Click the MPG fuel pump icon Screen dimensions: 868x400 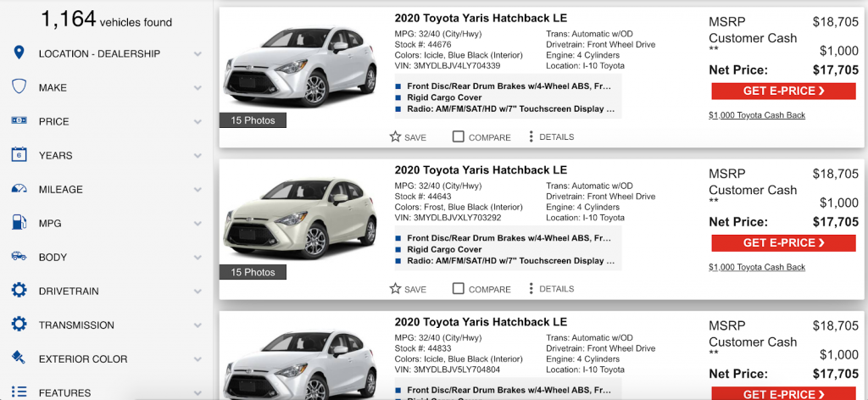pyautogui.click(x=19, y=223)
